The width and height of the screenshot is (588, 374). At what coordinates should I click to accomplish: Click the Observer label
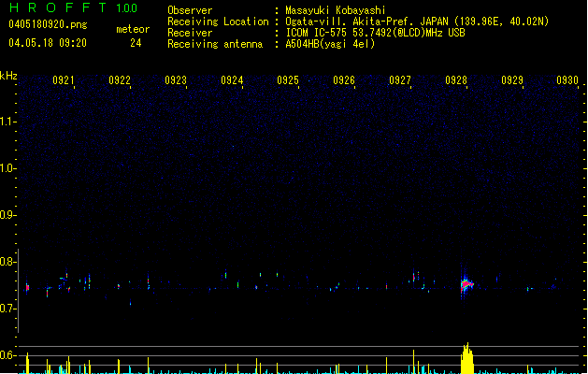click(x=190, y=10)
